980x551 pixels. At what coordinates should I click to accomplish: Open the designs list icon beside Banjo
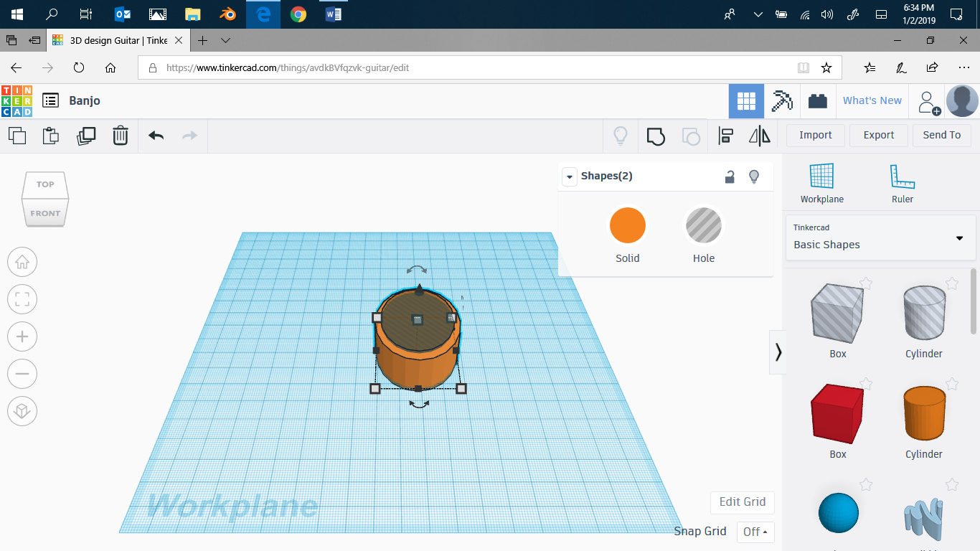(50, 100)
